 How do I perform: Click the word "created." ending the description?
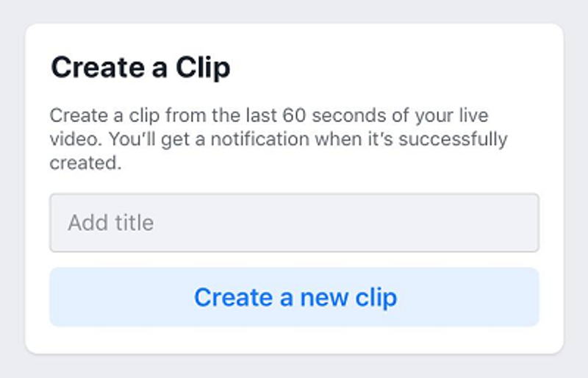click(85, 163)
